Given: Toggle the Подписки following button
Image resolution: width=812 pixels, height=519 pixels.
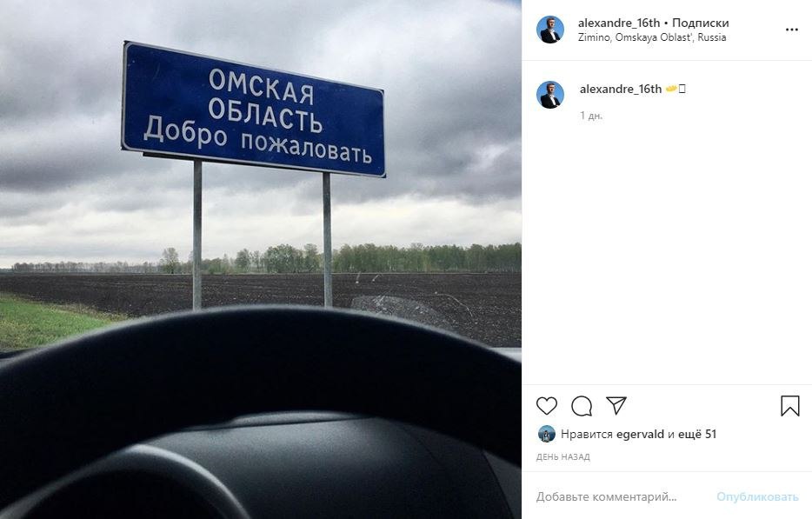Looking at the screenshot, I should [x=700, y=23].
